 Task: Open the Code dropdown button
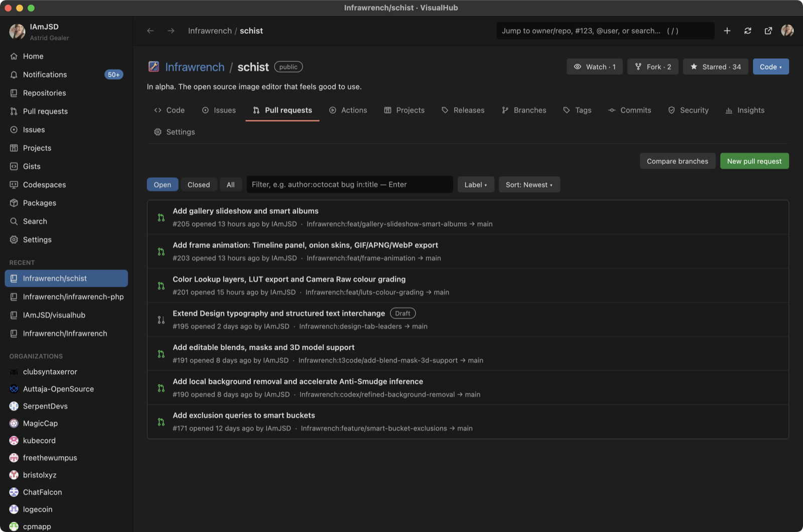(x=771, y=67)
